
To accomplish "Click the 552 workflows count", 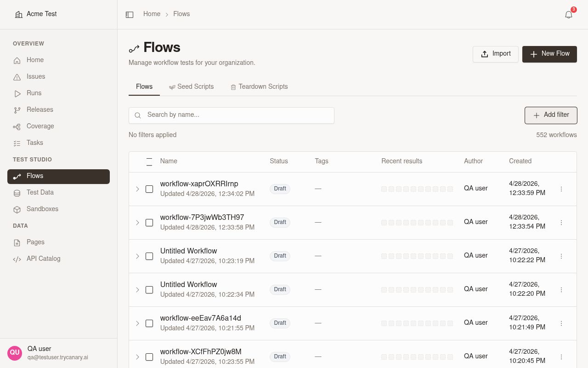I will pyautogui.click(x=556, y=135).
